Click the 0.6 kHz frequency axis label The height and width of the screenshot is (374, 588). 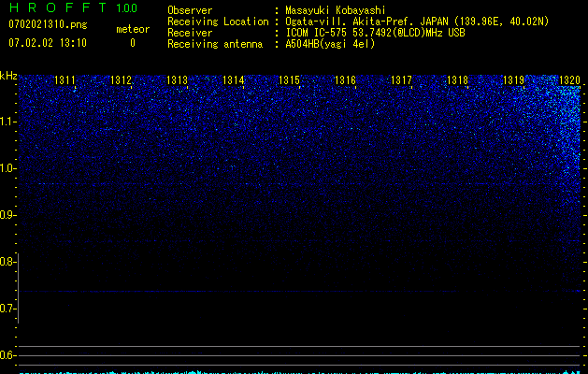pos(7,355)
